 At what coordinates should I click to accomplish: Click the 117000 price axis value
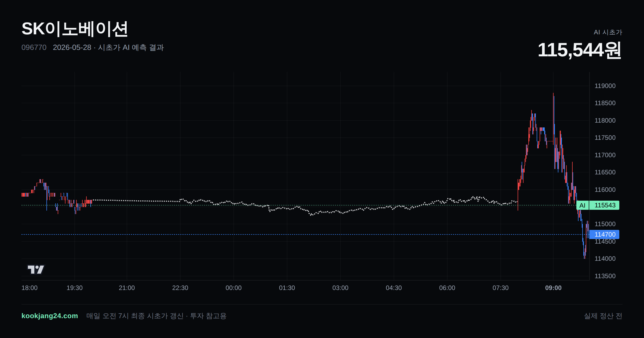pos(605,155)
